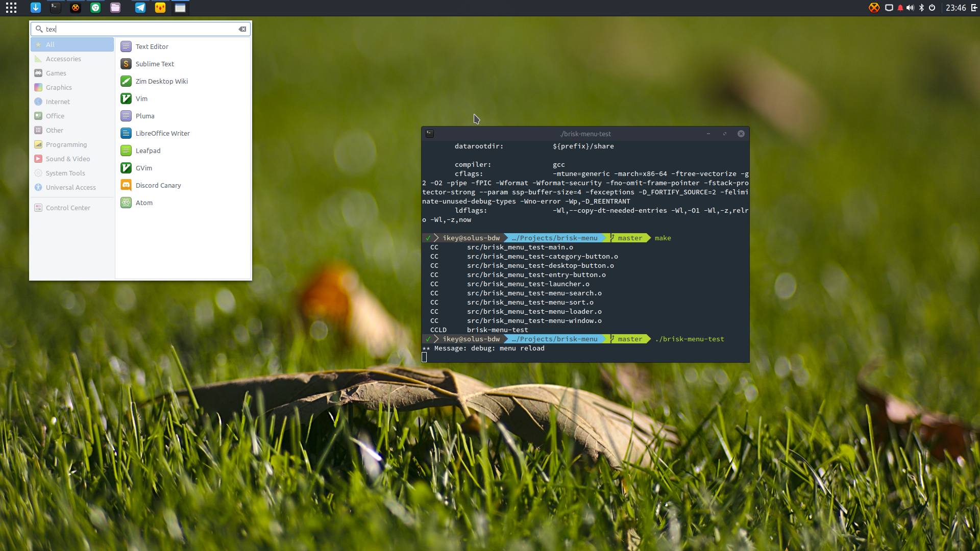
Task: Select the Sound & Video category
Action: coord(72,159)
